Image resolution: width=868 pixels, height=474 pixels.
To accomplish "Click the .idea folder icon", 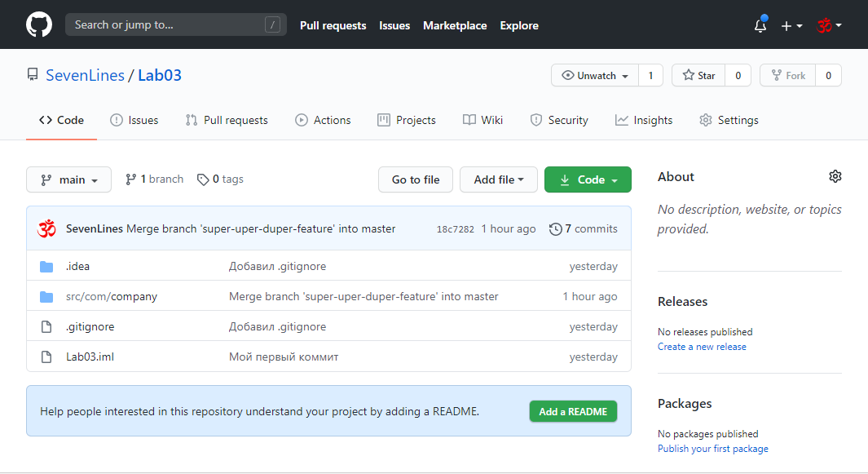I will (46, 267).
